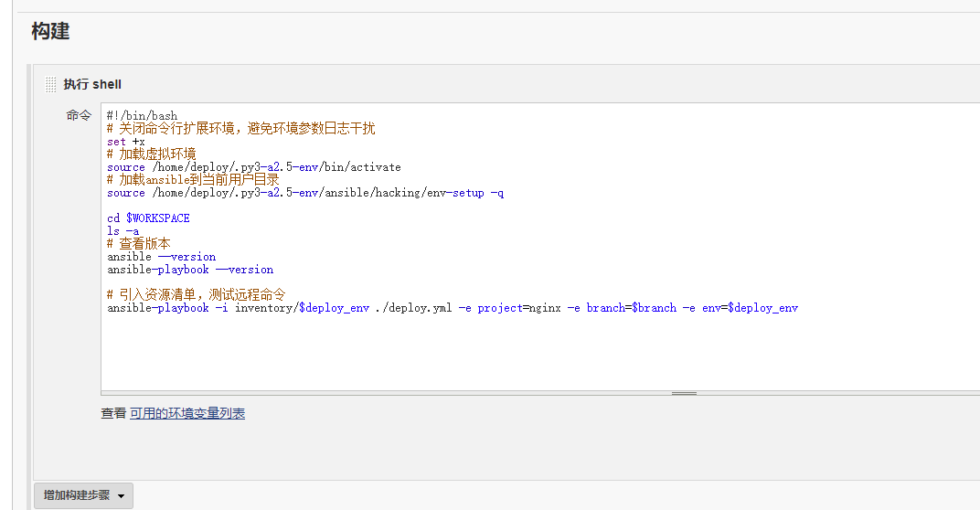Click the '# 加载虚拟环境' comment line
The height and width of the screenshot is (510, 980).
pyautogui.click(x=151, y=154)
